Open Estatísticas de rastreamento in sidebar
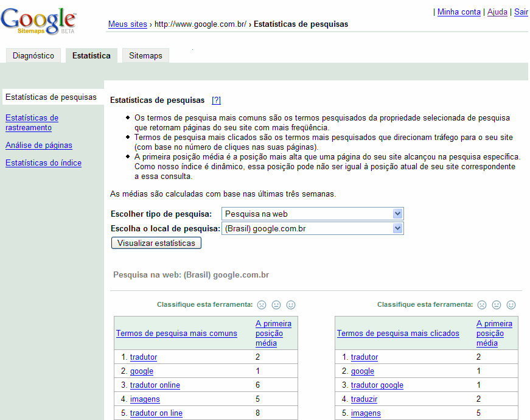This screenshot has height=420, width=530. coord(32,123)
